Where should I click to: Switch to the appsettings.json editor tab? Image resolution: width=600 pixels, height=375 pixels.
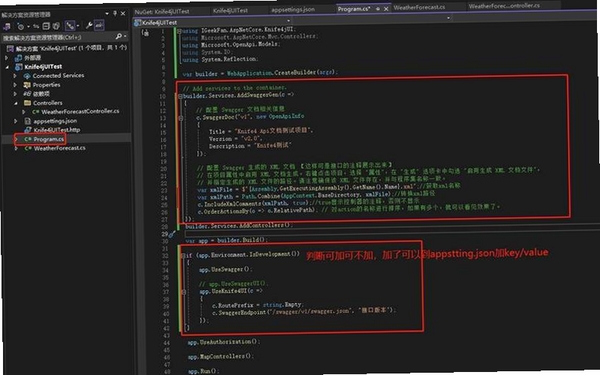[293, 10]
